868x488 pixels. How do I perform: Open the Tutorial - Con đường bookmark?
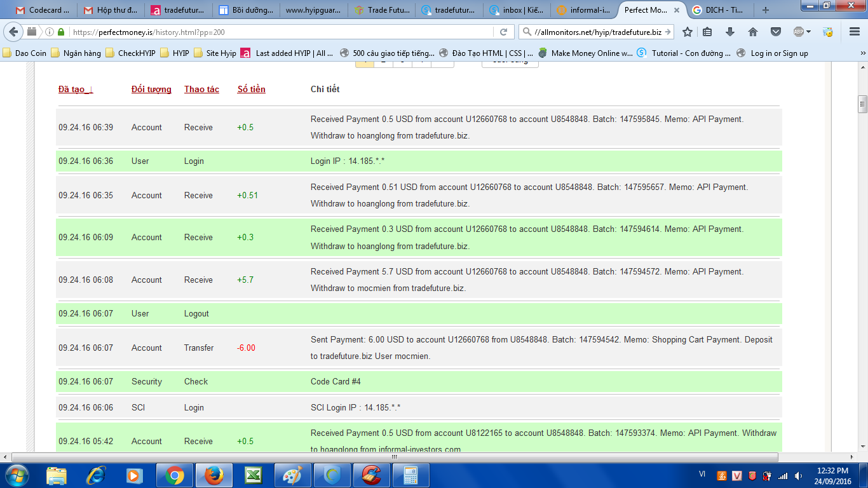click(x=685, y=53)
